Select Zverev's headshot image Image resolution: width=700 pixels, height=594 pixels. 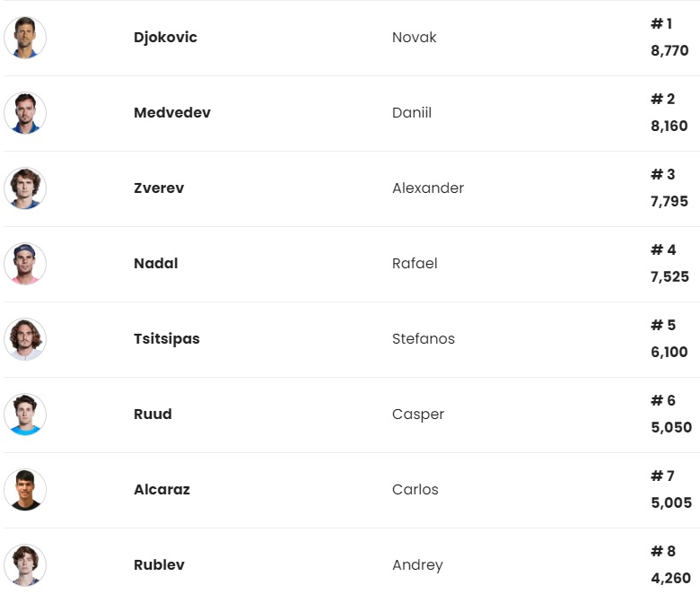(x=25, y=188)
